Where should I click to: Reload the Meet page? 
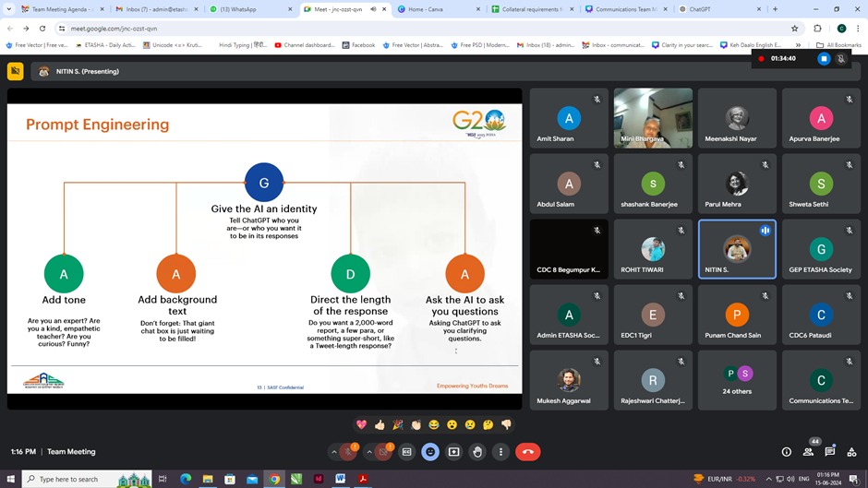[x=42, y=29]
